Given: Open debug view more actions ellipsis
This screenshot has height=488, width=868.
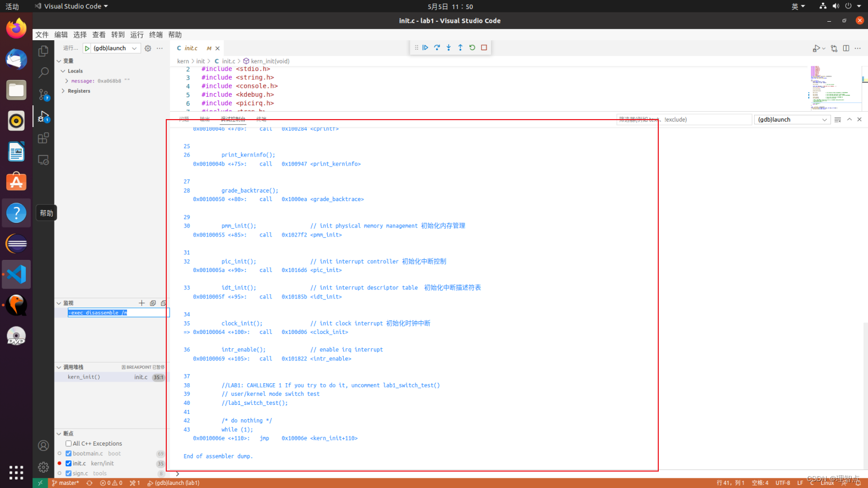Looking at the screenshot, I should 160,48.
